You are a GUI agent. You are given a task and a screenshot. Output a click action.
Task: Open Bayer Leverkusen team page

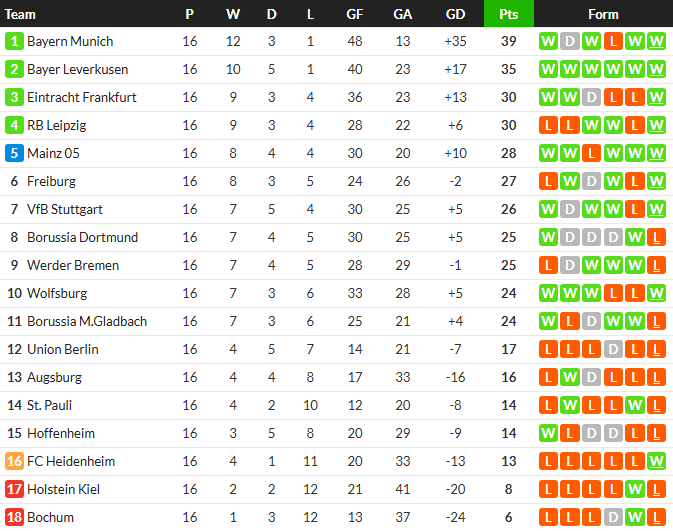(72, 69)
